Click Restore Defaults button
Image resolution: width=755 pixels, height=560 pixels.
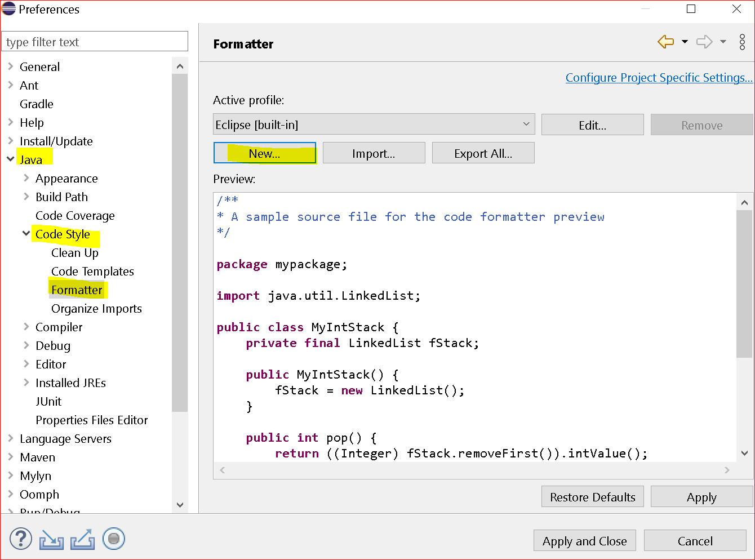coord(592,497)
